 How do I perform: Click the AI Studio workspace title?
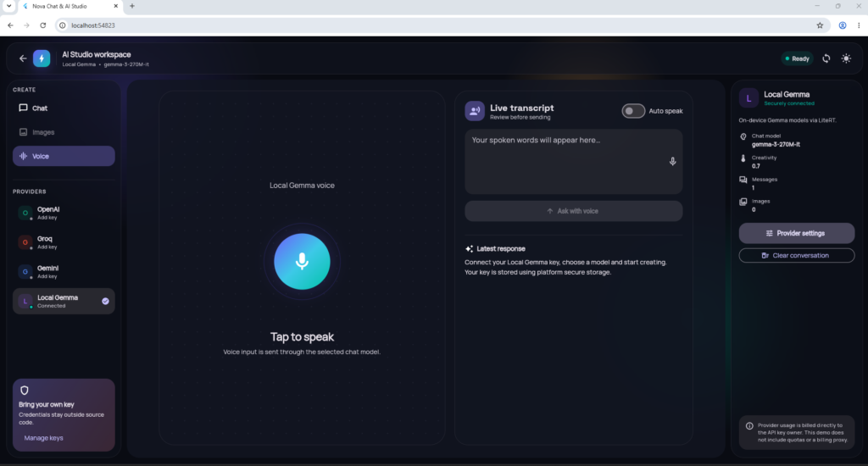97,54
